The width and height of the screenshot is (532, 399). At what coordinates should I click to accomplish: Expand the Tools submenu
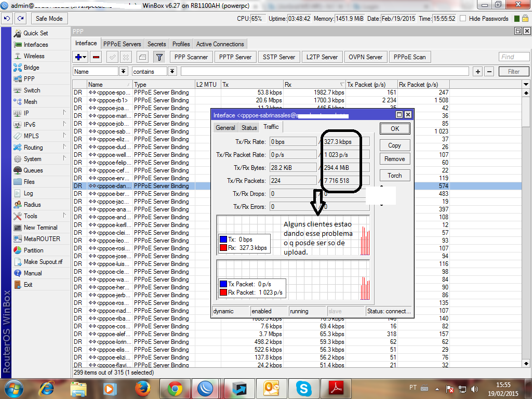(x=64, y=216)
